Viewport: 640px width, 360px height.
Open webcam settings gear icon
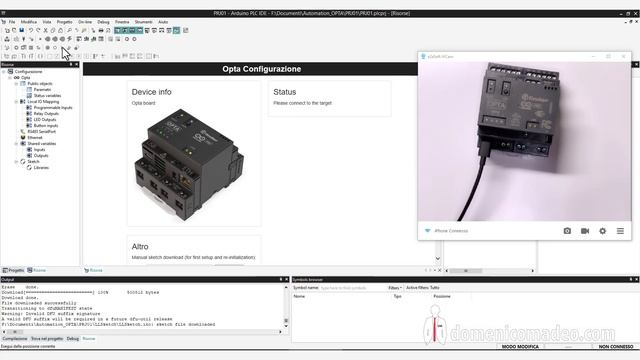pyautogui.click(x=602, y=231)
